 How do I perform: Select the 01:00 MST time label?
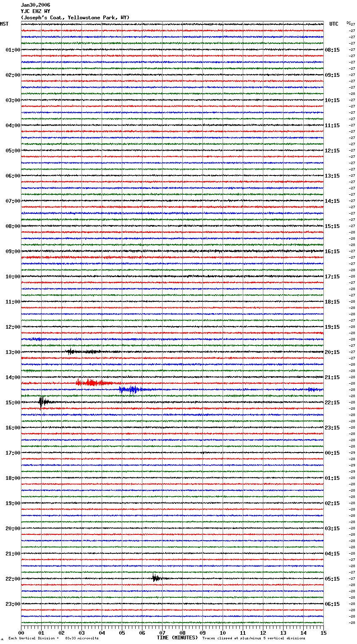[x=13, y=50]
